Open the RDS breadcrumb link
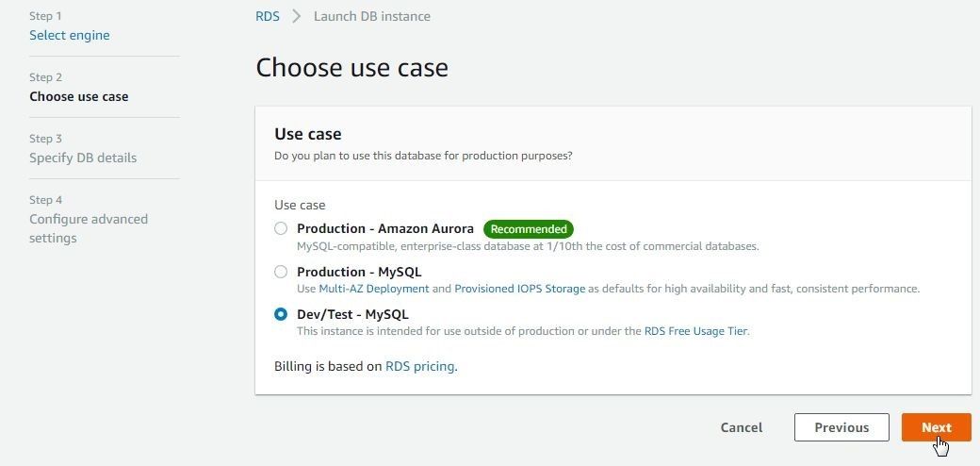The image size is (980, 466). 268,16
